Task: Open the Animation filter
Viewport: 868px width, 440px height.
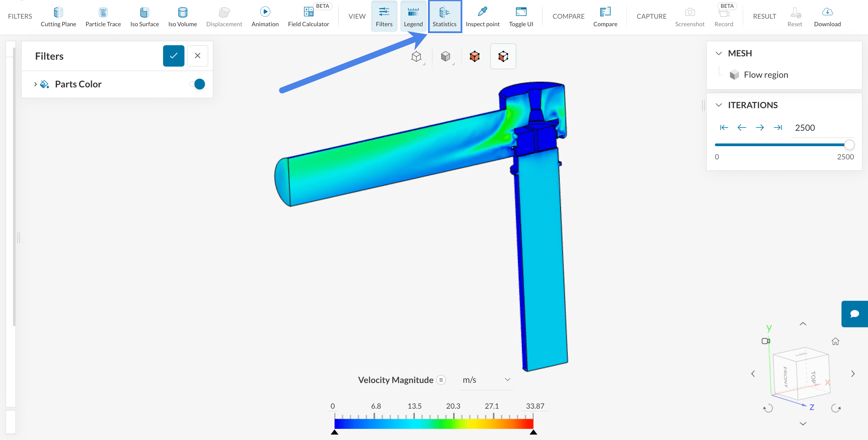Action: tap(265, 17)
